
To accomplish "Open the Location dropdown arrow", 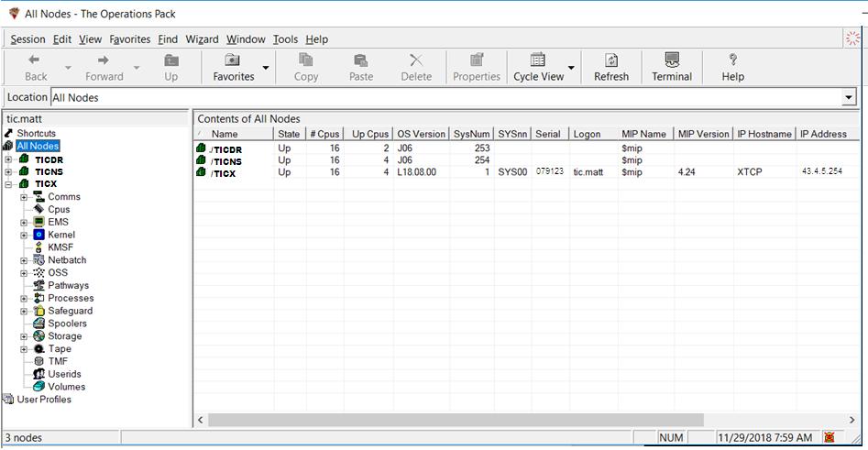I will (x=849, y=98).
